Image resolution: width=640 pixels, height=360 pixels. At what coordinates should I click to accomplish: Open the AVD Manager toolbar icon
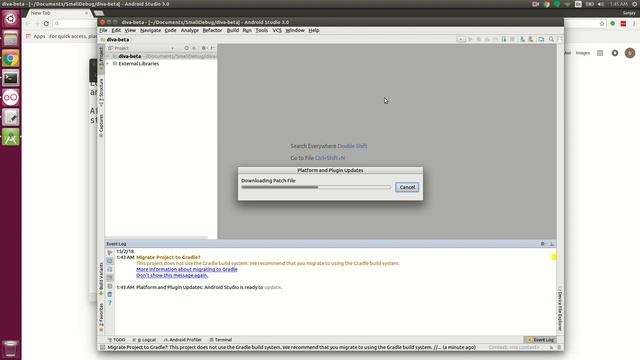[522, 39]
